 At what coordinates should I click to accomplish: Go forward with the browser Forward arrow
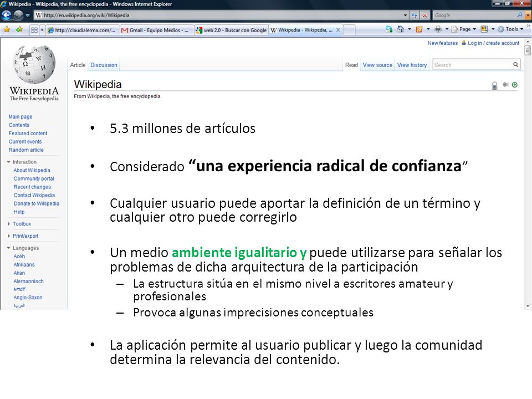18,16
